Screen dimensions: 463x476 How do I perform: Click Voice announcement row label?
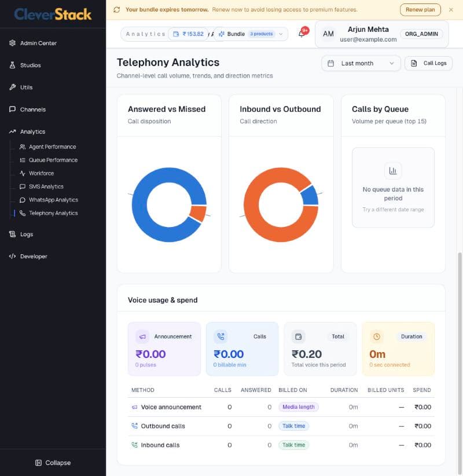click(x=171, y=407)
